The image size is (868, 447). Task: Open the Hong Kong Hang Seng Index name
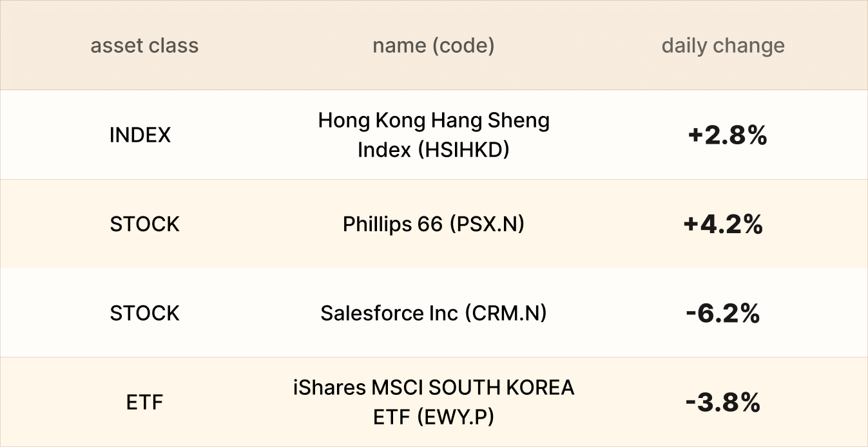click(x=433, y=121)
